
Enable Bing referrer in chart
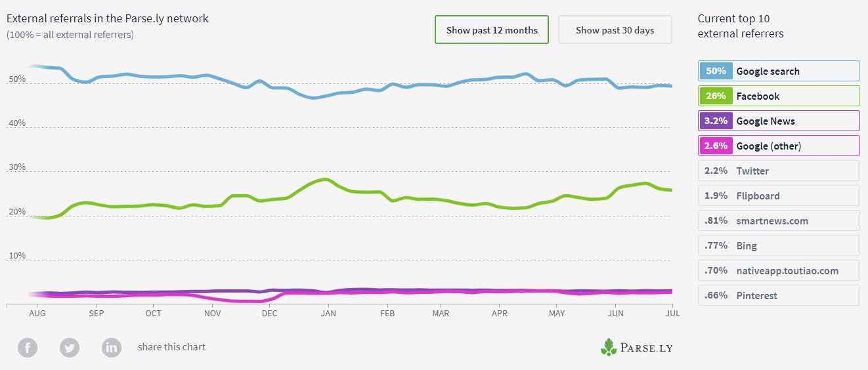[x=779, y=245]
